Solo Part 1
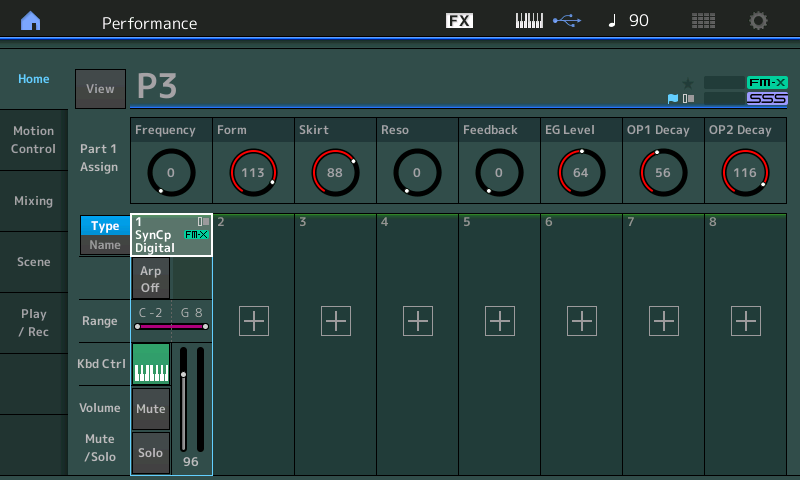 tap(151, 452)
